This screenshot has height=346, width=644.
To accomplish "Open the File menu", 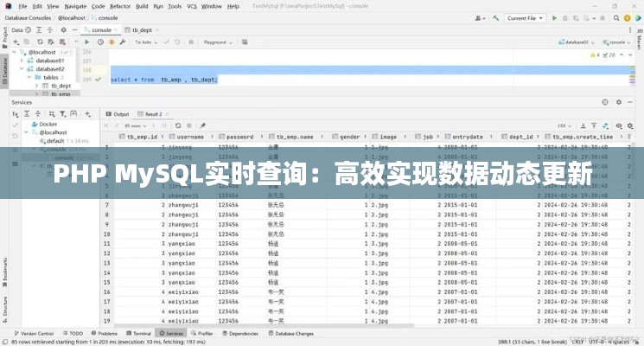I will (23, 6).
